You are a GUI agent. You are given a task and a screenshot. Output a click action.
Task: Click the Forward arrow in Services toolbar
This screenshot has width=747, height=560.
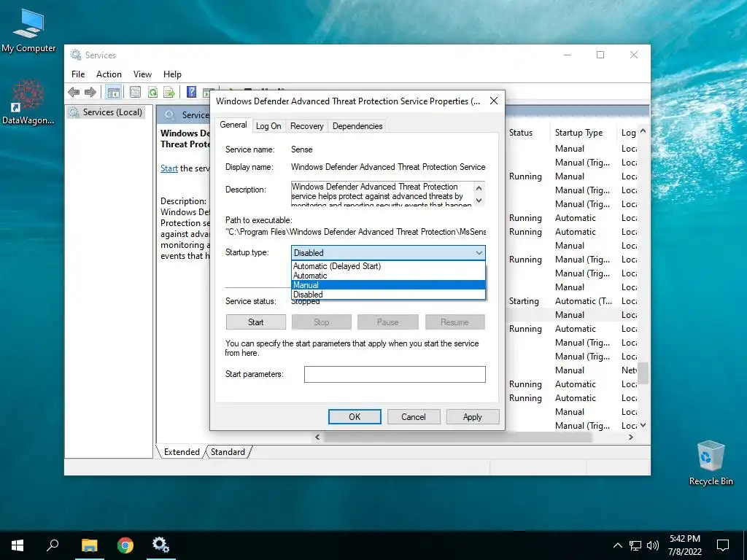(x=90, y=92)
